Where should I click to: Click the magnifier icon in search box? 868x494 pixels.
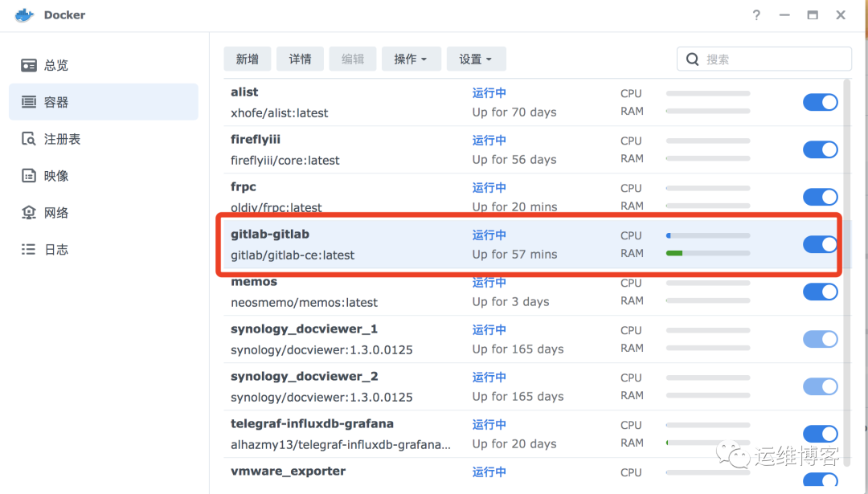(x=693, y=59)
